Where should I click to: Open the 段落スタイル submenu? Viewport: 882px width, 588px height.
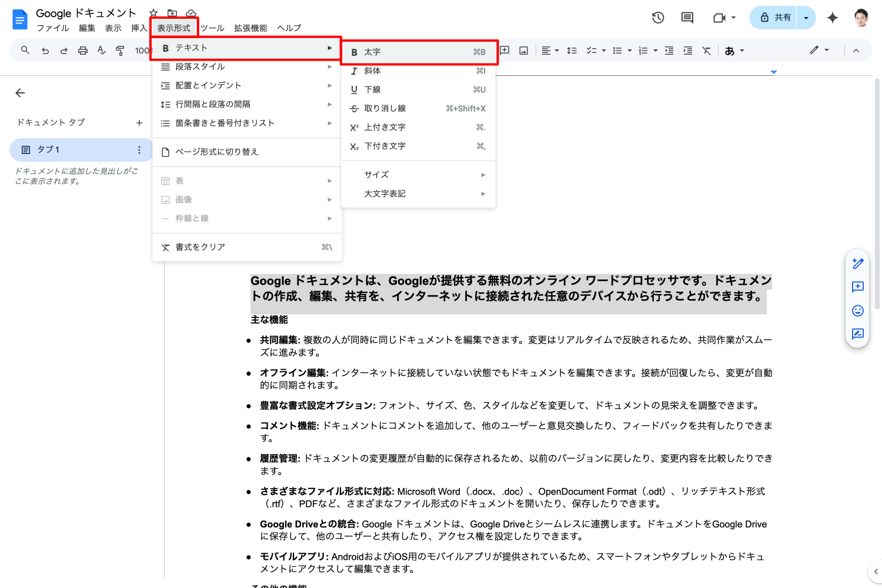(x=247, y=66)
